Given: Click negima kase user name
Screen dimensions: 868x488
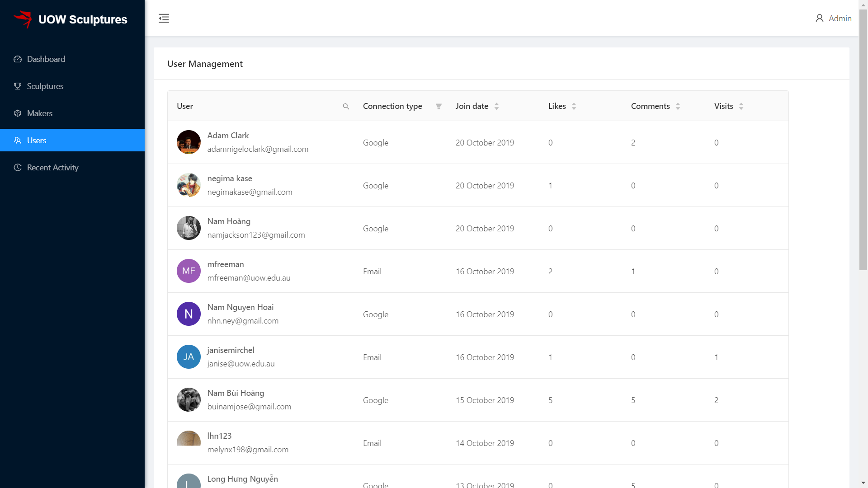Looking at the screenshot, I should point(230,178).
